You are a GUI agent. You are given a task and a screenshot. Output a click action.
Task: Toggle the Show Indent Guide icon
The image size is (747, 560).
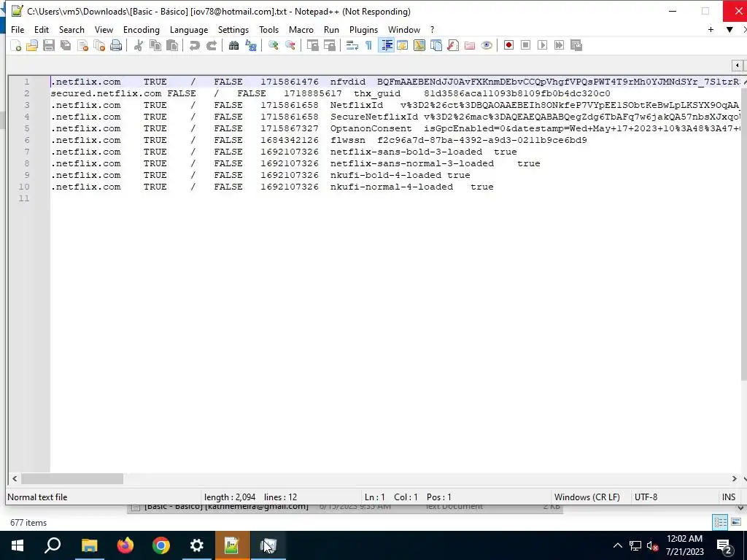(x=386, y=45)
